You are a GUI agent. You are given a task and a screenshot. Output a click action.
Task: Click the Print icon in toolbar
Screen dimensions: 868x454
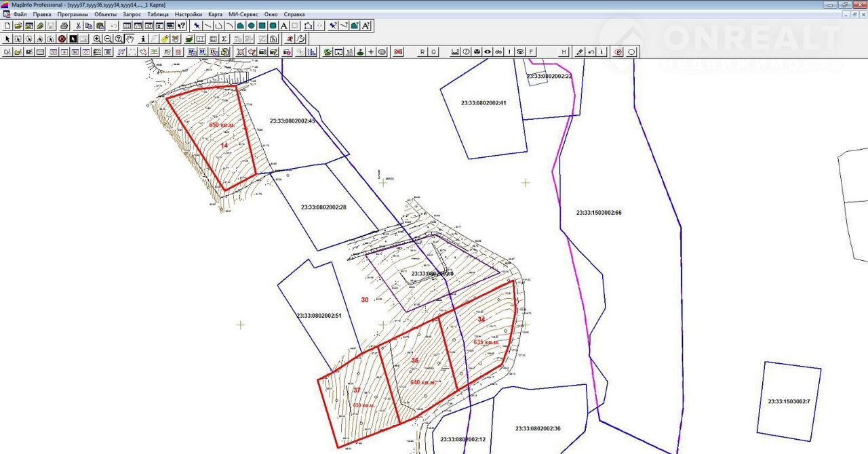(64, 26)
